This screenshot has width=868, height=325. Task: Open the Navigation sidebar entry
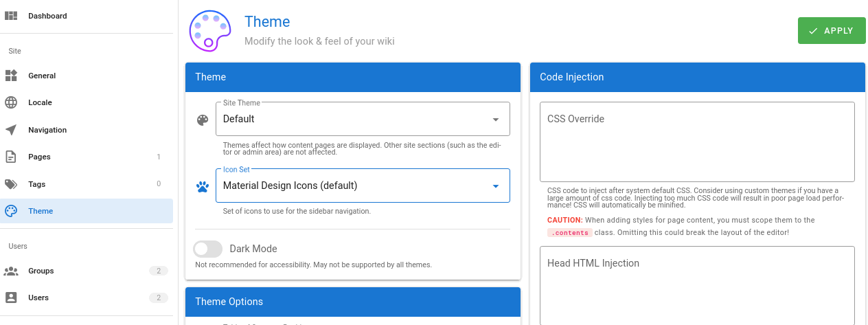click(x=47, y=130)
